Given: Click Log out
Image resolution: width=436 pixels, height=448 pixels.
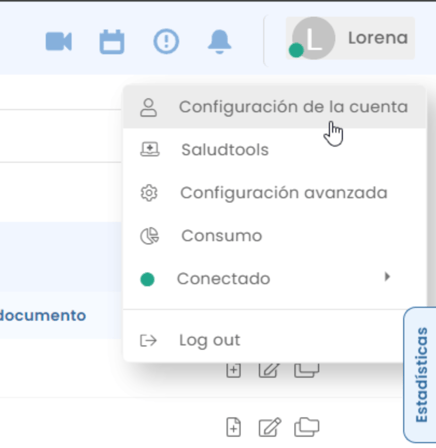Looking at the screenshot, I should (x=275, y=340).
